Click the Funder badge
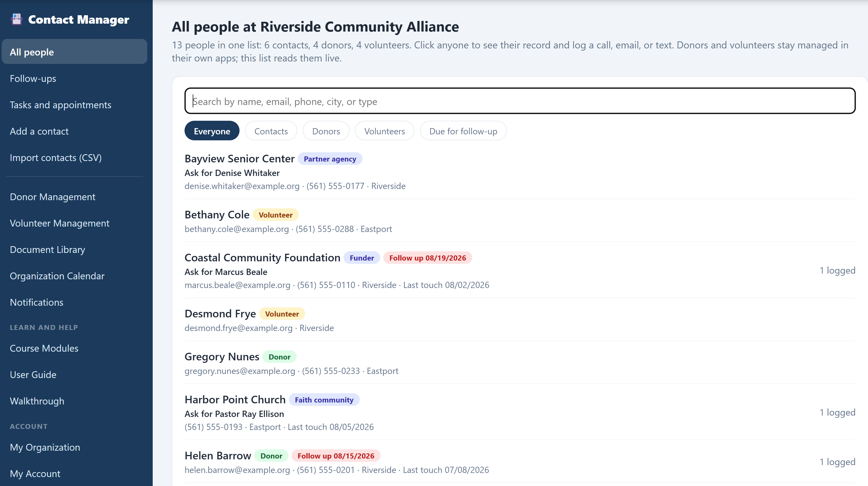The width and height of the screenshot is (868, 486). pyautogui.click(x=361, y=258)
